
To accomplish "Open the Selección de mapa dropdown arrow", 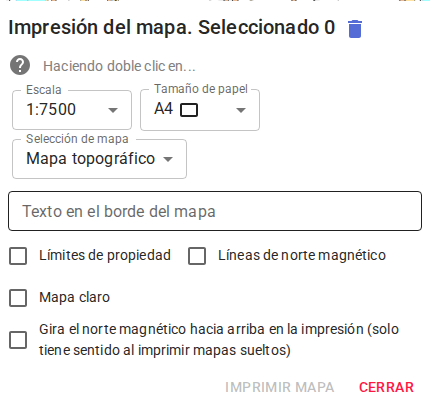I will pos(168,159).
